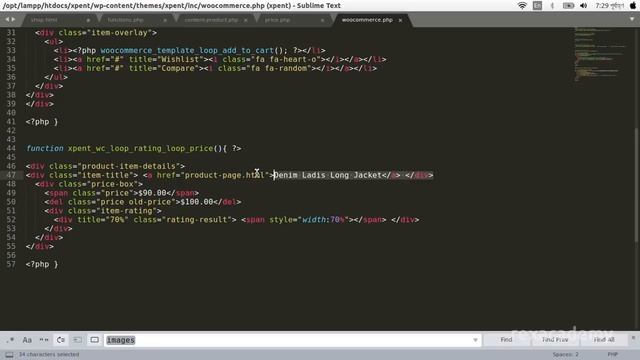This screenshot has height=360, width=640.
Task: Click the '$90.00' price text
Action: click(x=152, y=193)
